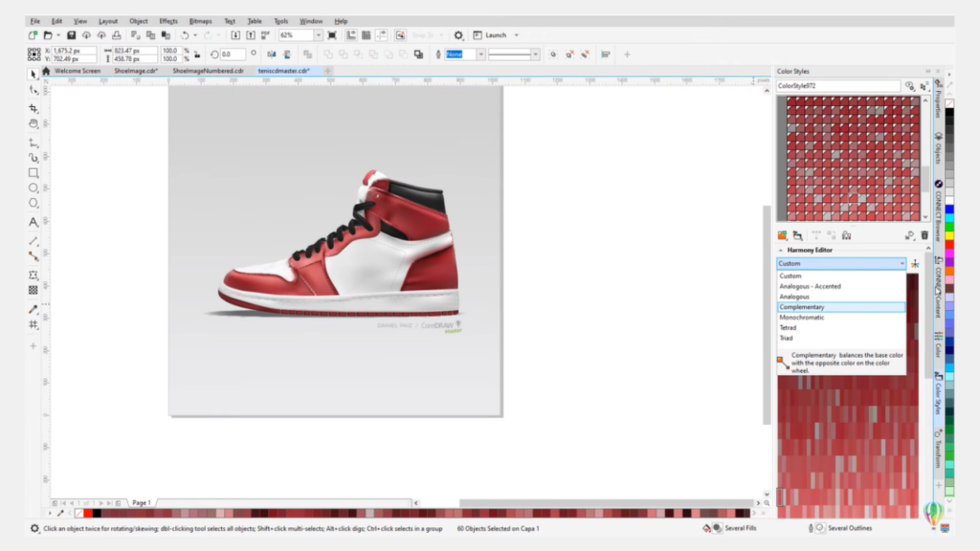980x551 pixels.
Task: Activate the Text tool
Action: pos(33,222)
